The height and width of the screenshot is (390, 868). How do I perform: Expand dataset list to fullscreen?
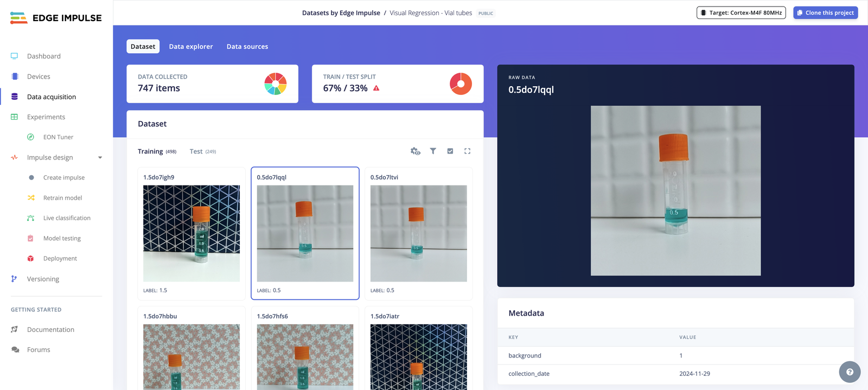[468, 151]
